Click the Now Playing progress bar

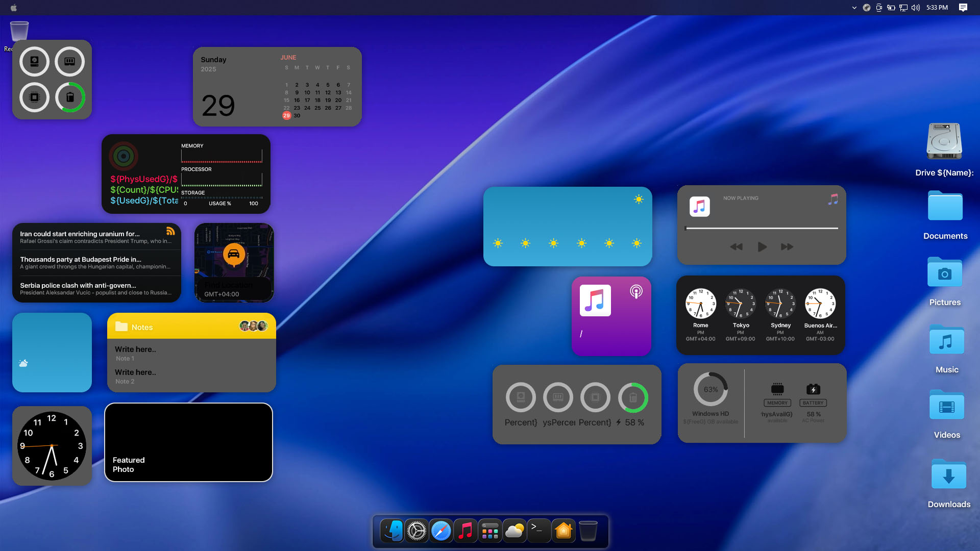coord(762,228)
